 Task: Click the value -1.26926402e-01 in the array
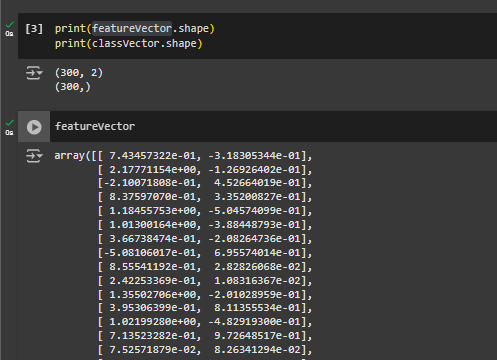[254, 170]
